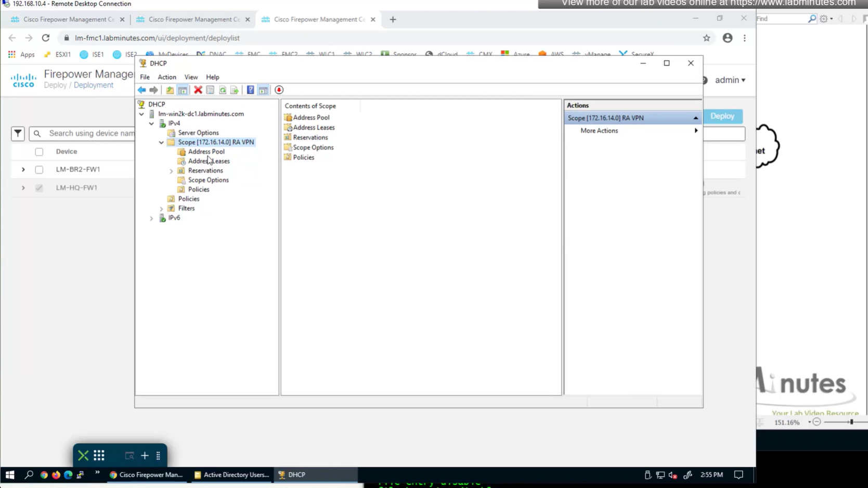Click More Actions in the Actions pane
This screenshot has height=488, width=868.
point(599,131)
